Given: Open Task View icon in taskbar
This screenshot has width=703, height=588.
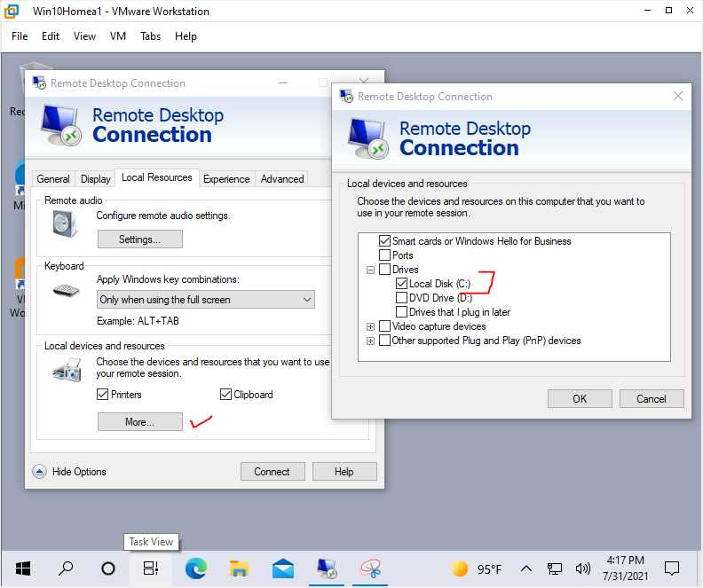Looking at the screenshot, I should 151,568.
